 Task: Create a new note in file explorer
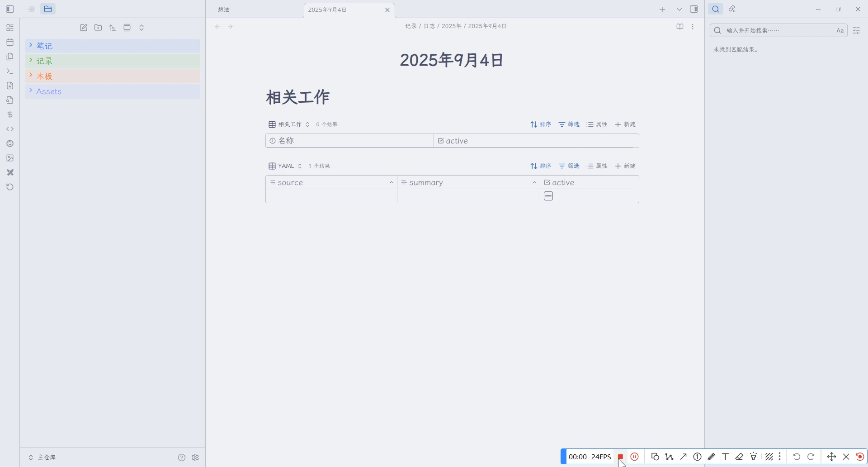point(84,28)
